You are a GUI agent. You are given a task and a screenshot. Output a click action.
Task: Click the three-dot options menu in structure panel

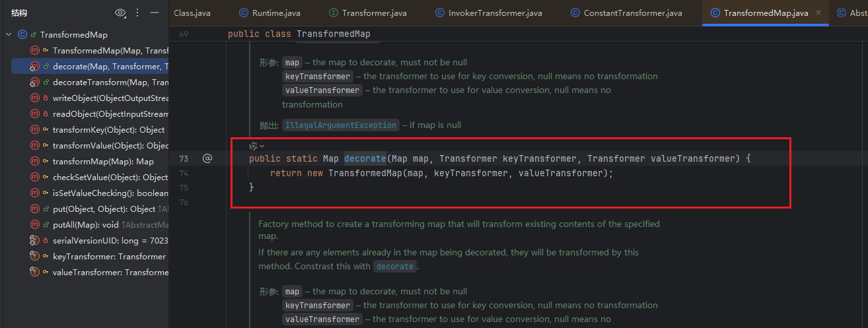click(137, 13)
